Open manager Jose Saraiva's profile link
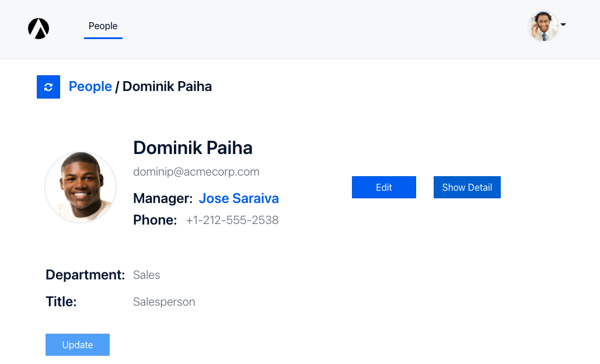 (239, 198)
